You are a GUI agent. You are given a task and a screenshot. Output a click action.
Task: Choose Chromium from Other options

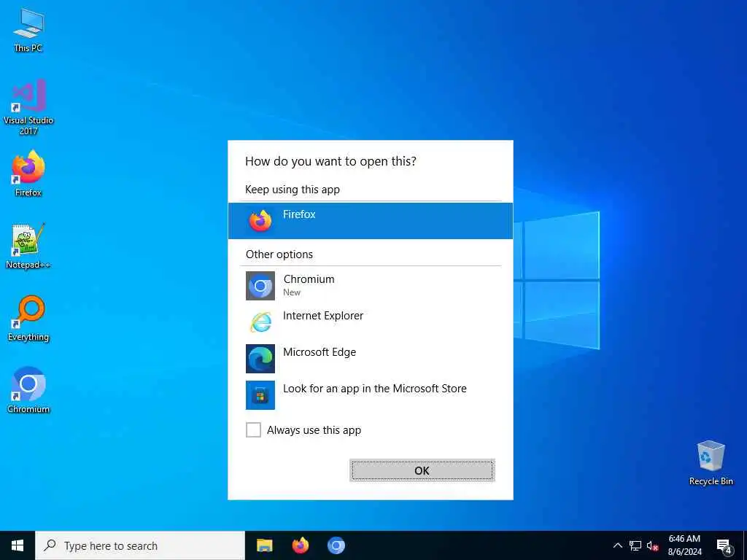(370, 285)
